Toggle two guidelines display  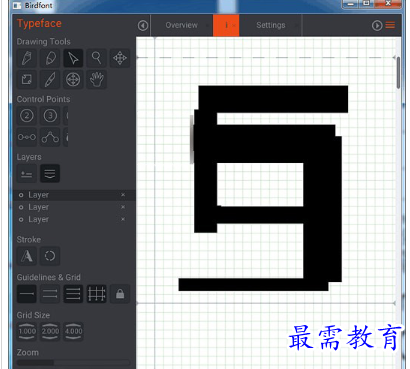tap(50, 294)
